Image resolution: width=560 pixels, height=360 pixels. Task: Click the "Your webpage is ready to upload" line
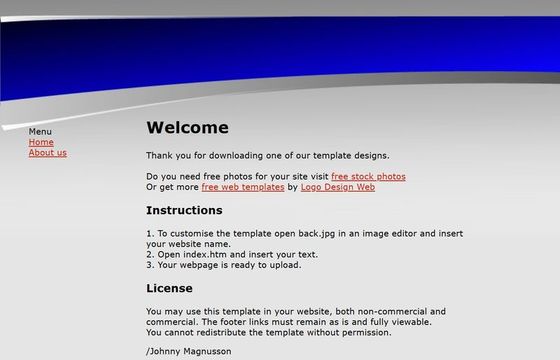pyautogui.click(x=224, y=265)
